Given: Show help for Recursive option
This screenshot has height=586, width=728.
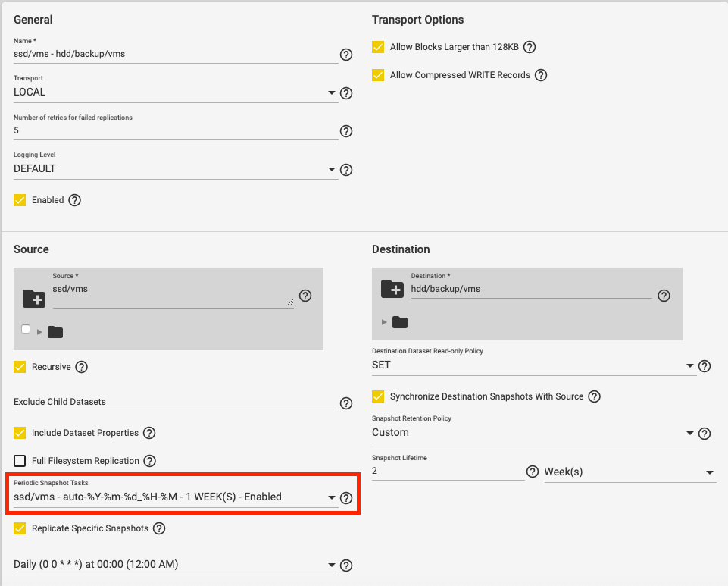Looking at the screenshot, I should (x=82, y=367).
